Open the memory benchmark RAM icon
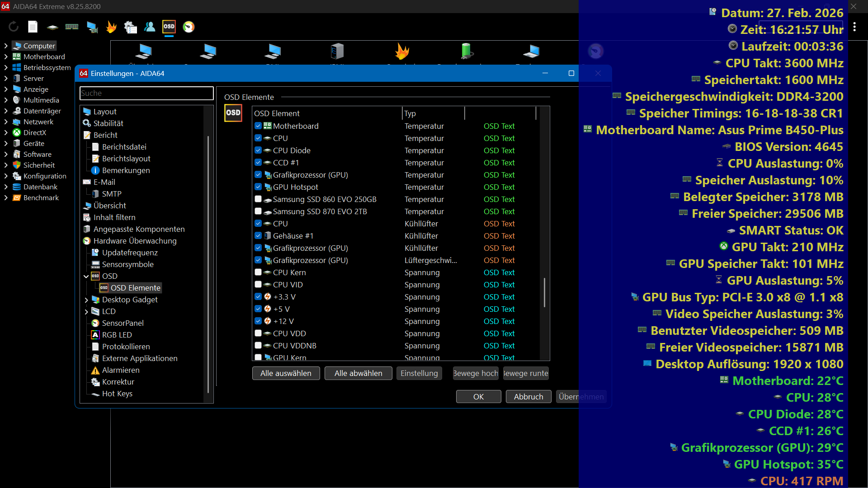 (72, 27)
